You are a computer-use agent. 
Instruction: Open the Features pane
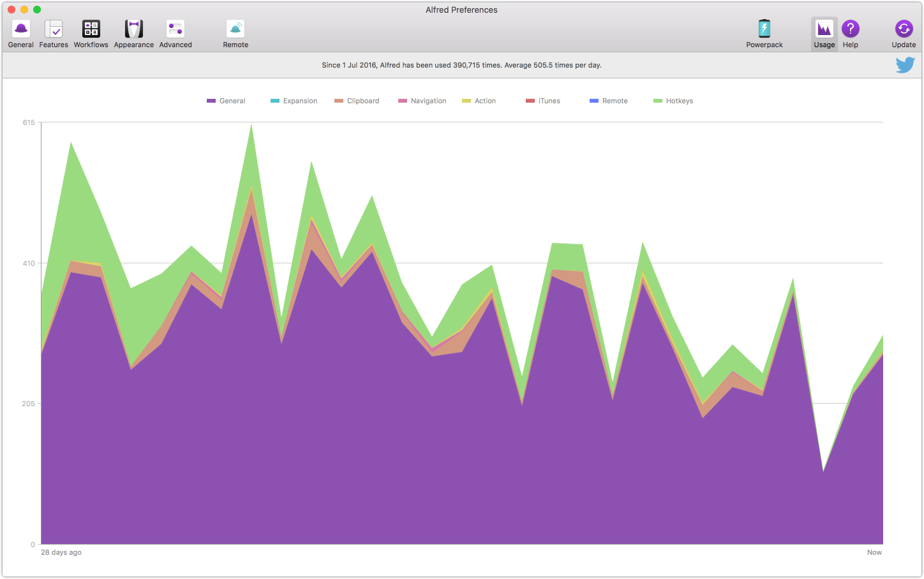pyautogui.click(x=54, y=34)
